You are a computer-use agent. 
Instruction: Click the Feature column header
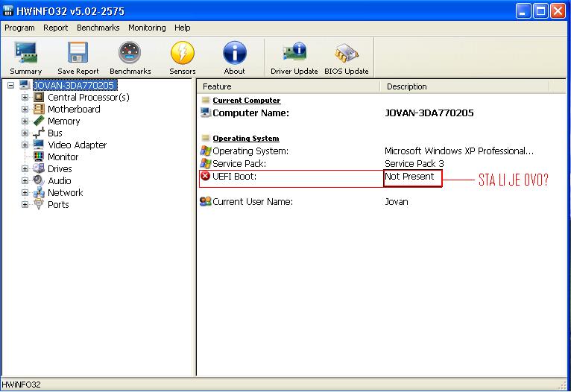point(288,86)
